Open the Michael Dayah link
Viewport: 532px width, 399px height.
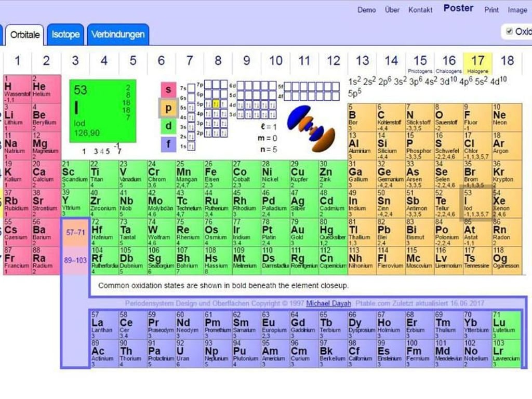click(x=328, y=303)
